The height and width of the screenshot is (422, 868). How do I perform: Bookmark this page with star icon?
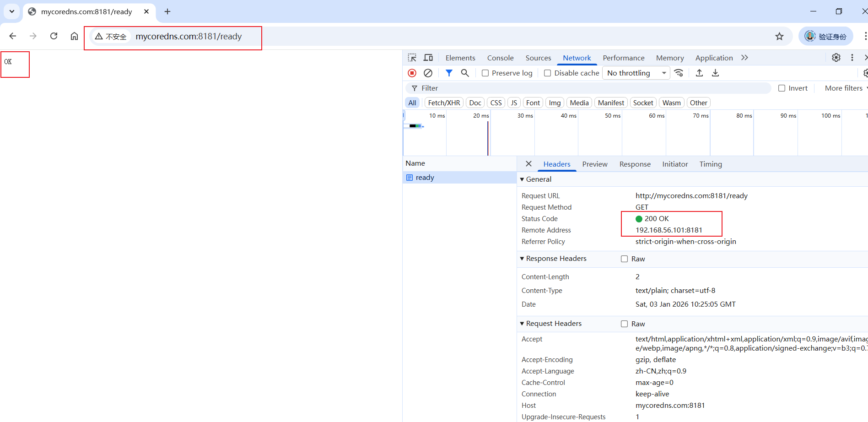click(779, 37)
